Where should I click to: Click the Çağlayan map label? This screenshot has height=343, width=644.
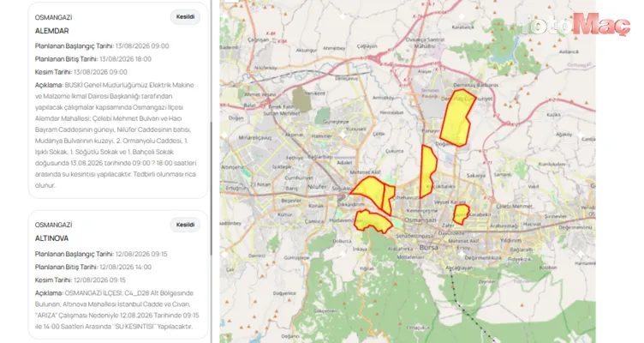click(367, 46)
